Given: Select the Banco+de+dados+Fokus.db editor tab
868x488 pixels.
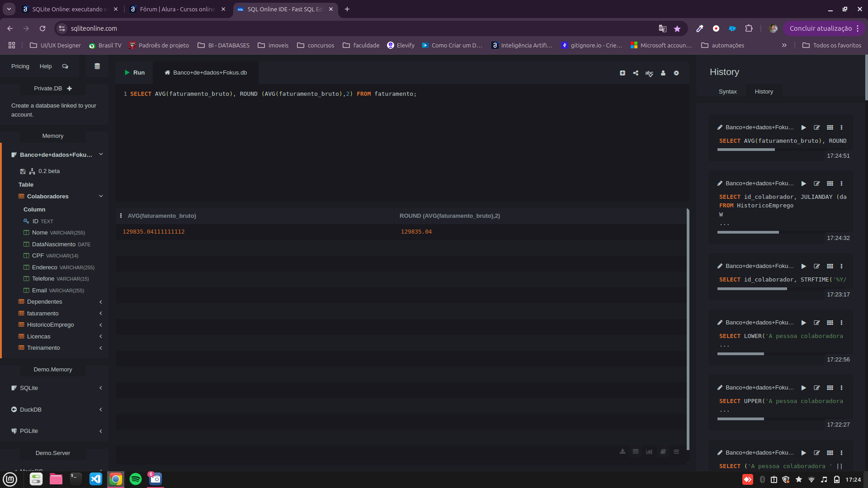Looking at the screenshot, I should click(206, 73).
